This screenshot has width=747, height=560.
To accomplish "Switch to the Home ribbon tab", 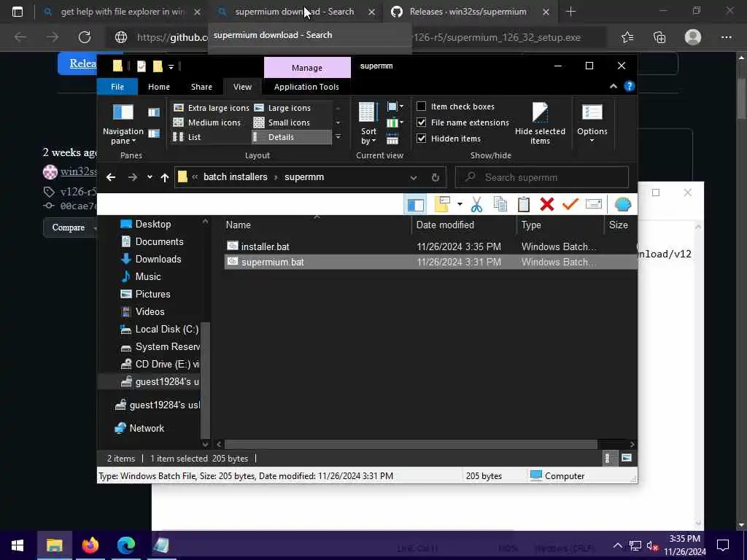I will [158, 87].
